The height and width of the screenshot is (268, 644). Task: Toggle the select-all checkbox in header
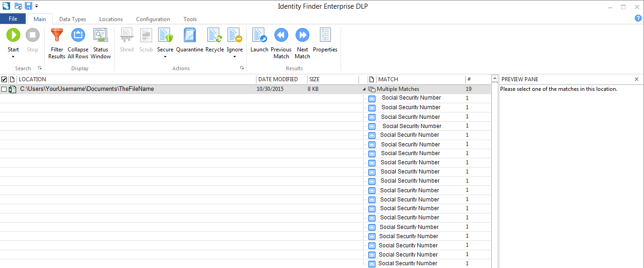[x=4, y=79]
